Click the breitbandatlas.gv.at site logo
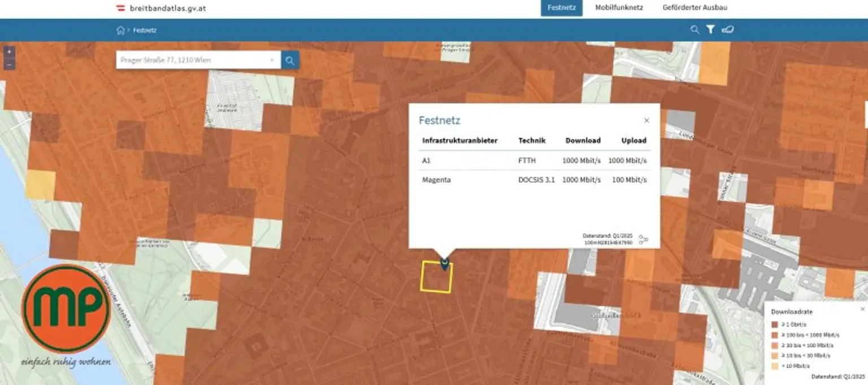This screenshot has height=385, width=868. click(160, 8)
